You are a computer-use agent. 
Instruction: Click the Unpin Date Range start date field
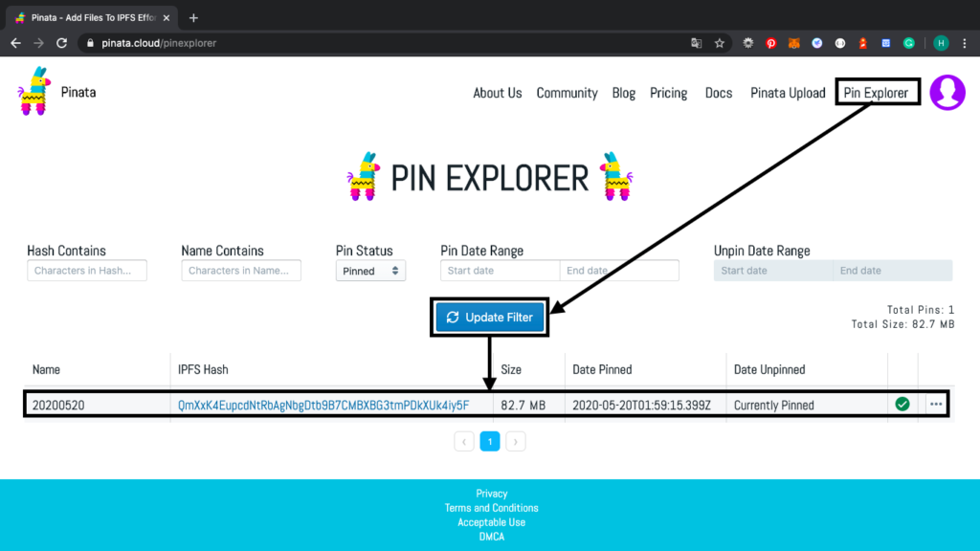click(x=773, y=271)
